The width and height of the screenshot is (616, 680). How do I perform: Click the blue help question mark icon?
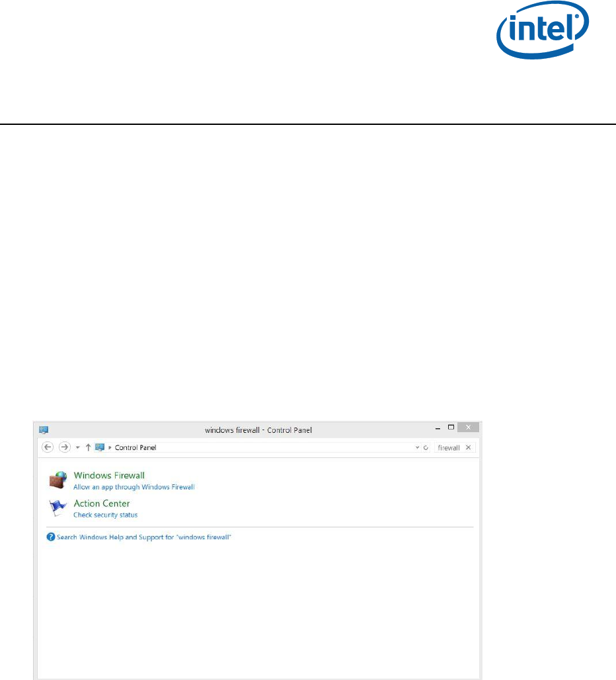pyautogui.click(x=51, y=537)
